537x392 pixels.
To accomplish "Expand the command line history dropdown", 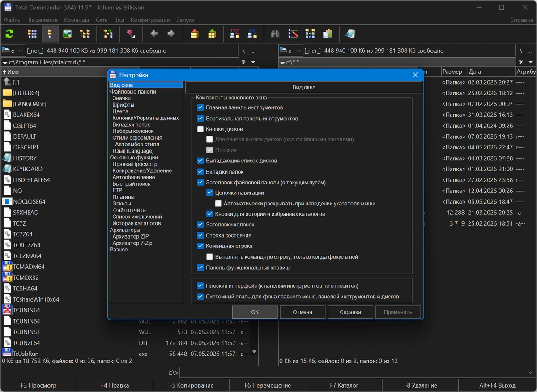I will click(531, 372).
